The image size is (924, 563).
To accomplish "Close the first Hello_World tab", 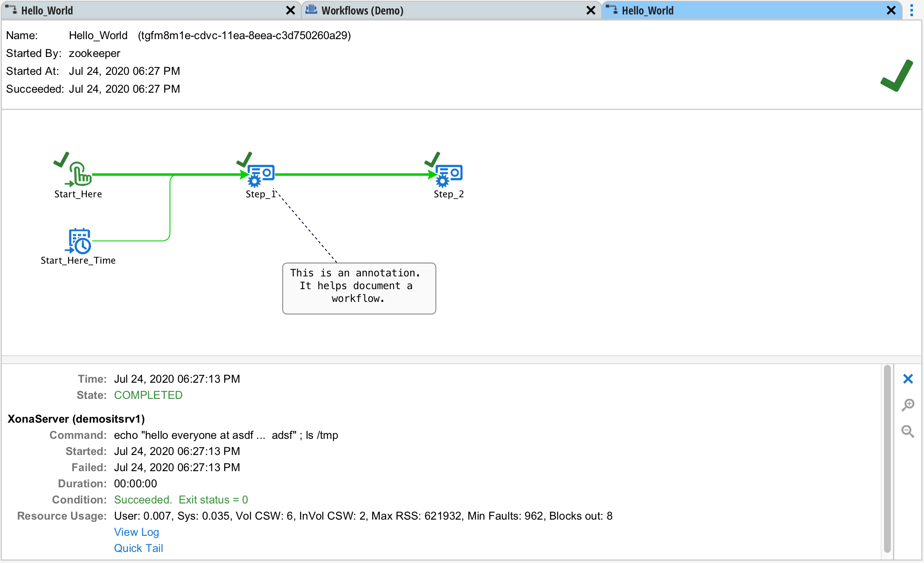I will tap(291, 11).
